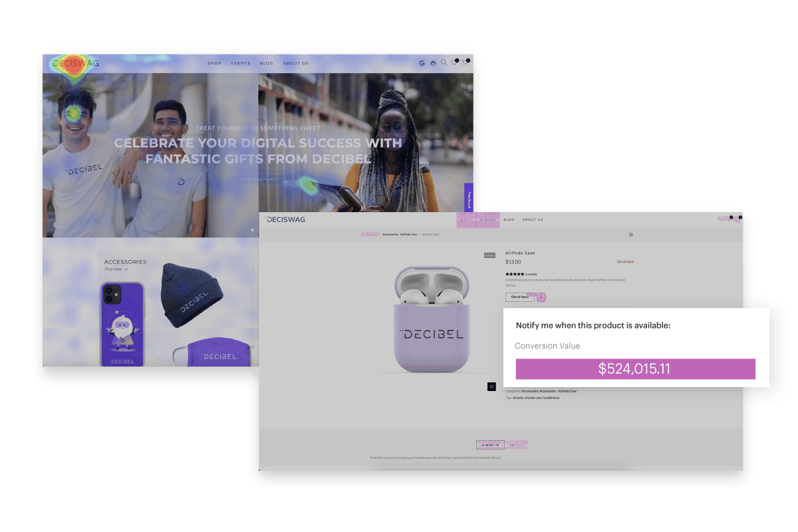The height and width of the screenshot is (532, 798).
Task: Open the Accessories - AirPods Case breadcrumb
Action: pyautogui.click(x=400, y=234)
